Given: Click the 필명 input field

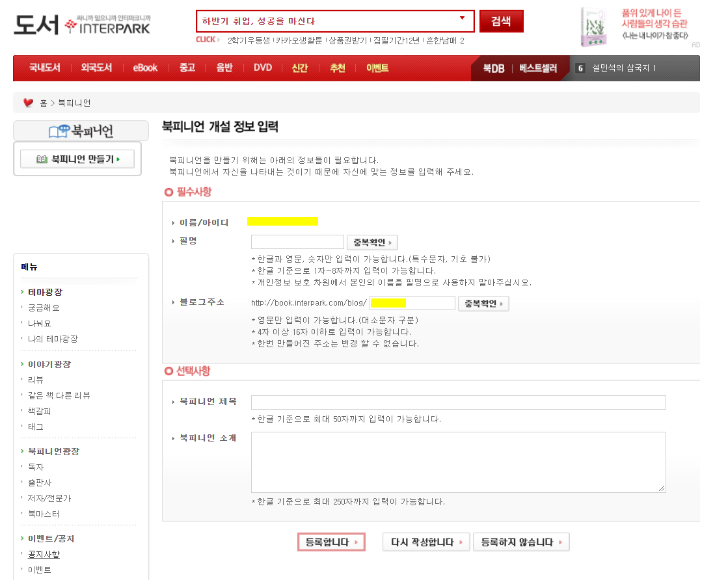Looking at the screenshot, I should click(297, 242).
